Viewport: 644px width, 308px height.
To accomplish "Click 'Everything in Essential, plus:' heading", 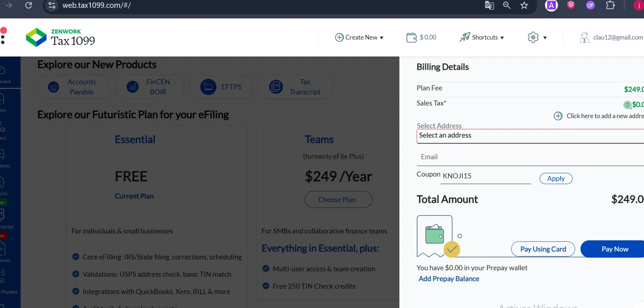I will [320, 248].
